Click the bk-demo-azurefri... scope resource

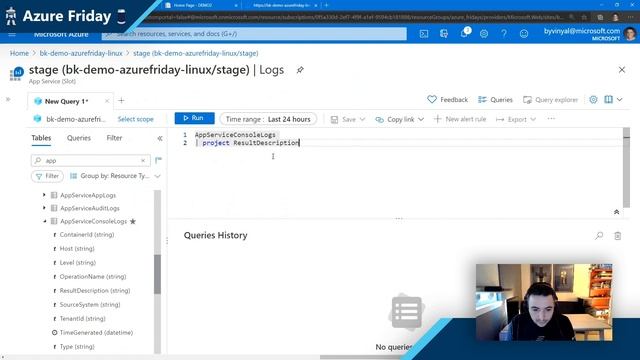pyautogui.click(x=70, y=119)
